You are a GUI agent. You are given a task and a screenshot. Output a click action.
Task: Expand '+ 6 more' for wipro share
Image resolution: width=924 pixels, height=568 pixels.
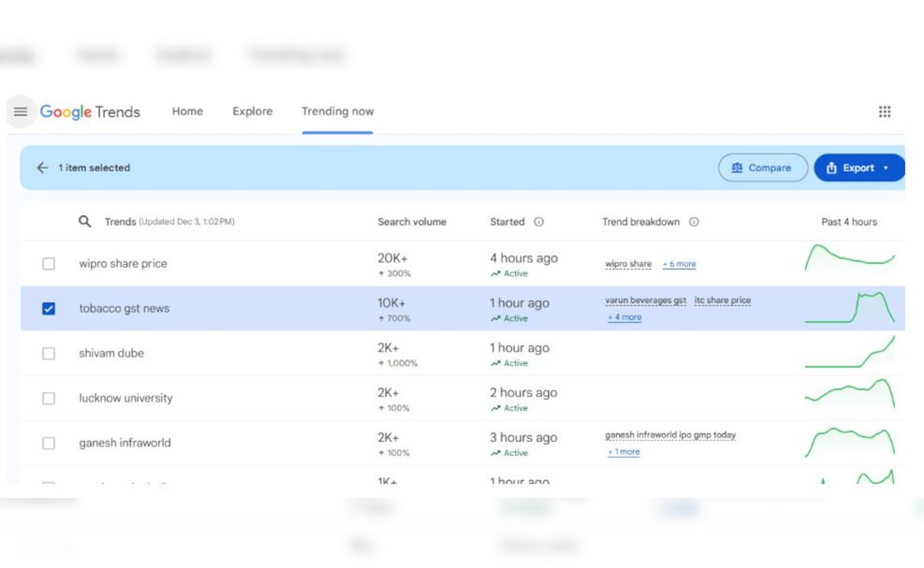coord(679,264)
